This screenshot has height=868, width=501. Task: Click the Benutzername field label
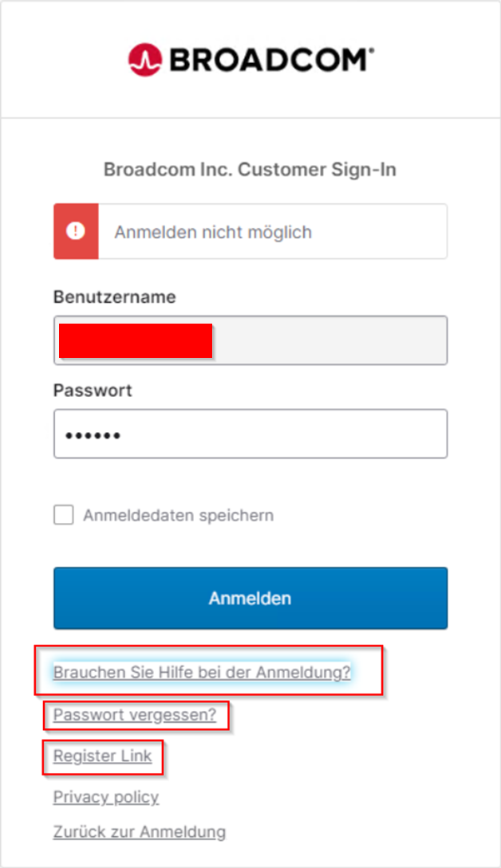pos(115,297)
